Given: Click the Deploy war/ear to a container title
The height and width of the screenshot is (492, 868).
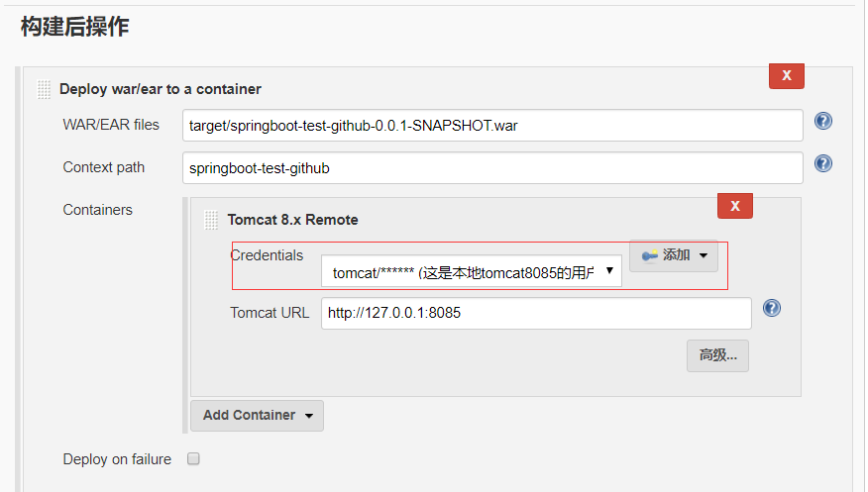Looking at the screenshot, I should pos(161,89).
